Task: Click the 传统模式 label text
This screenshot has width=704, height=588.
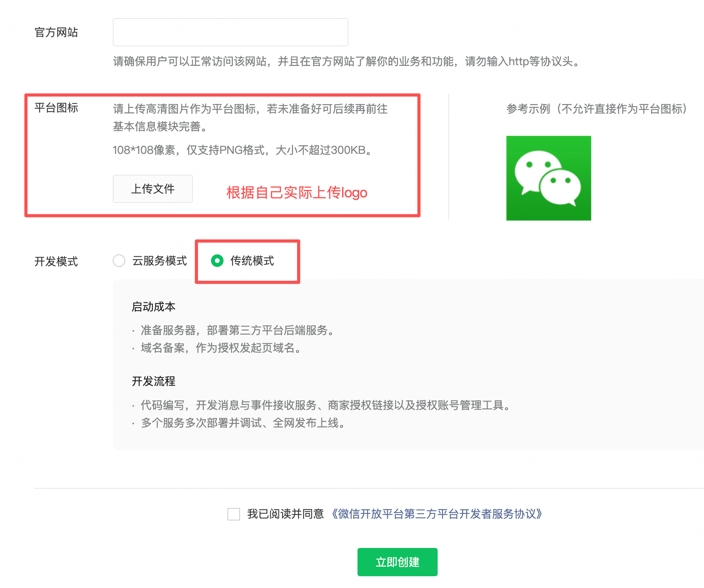Action: 252,261
